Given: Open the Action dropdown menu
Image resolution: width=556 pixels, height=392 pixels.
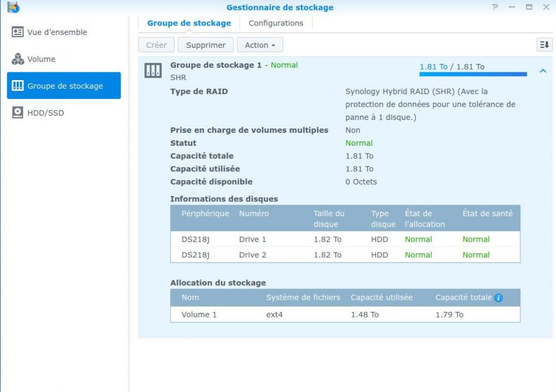Looking at the screenshot, I should point(260,45).
